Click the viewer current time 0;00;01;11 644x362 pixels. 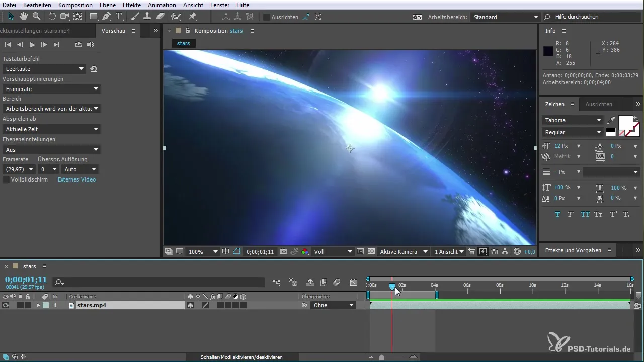click(x=260, y=252)
